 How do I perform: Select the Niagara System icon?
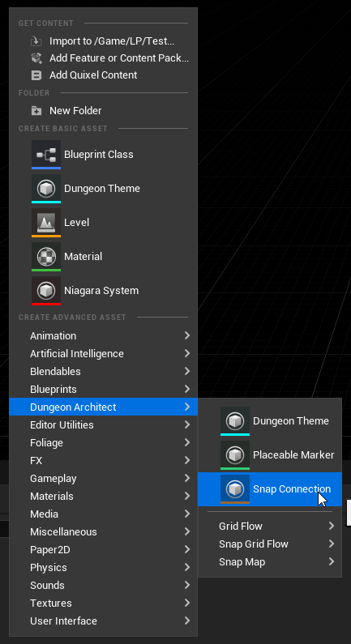pos(46,290)
